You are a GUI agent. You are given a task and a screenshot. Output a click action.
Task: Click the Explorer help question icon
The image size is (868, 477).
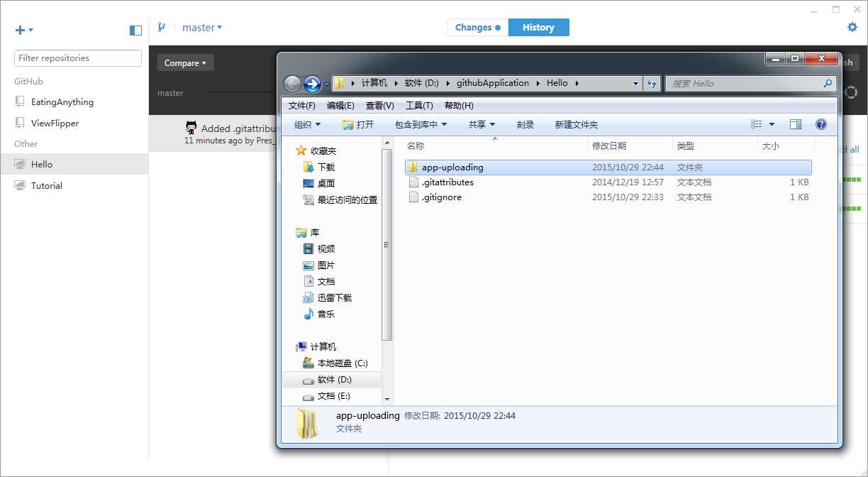click(821, 124)
